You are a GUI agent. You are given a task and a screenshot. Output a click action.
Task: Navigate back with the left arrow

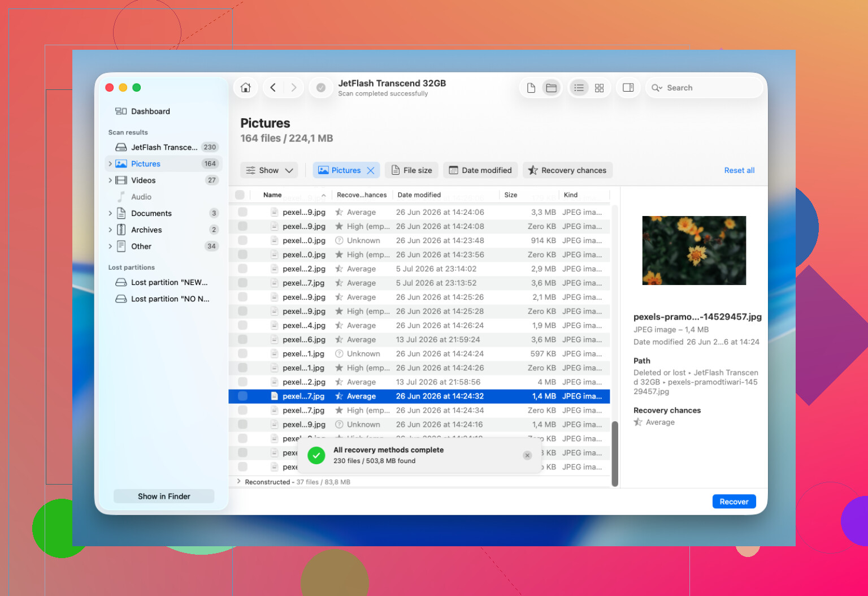(x=273, y=88)
